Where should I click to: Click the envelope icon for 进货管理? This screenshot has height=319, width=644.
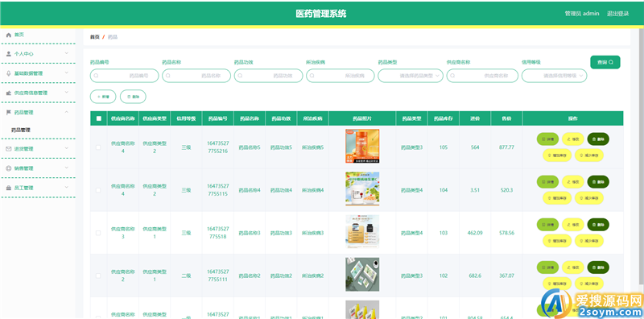(x=8, y=149)
